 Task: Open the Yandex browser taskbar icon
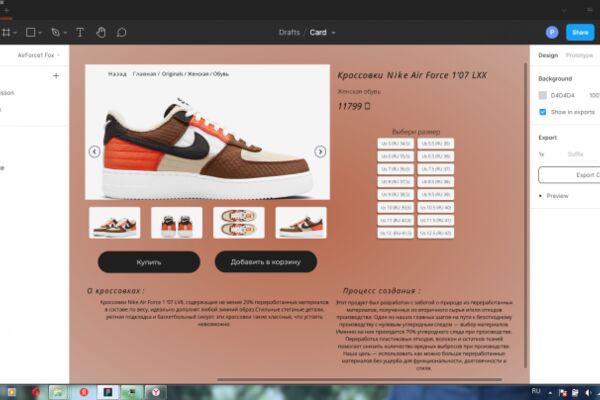(155, 392)
